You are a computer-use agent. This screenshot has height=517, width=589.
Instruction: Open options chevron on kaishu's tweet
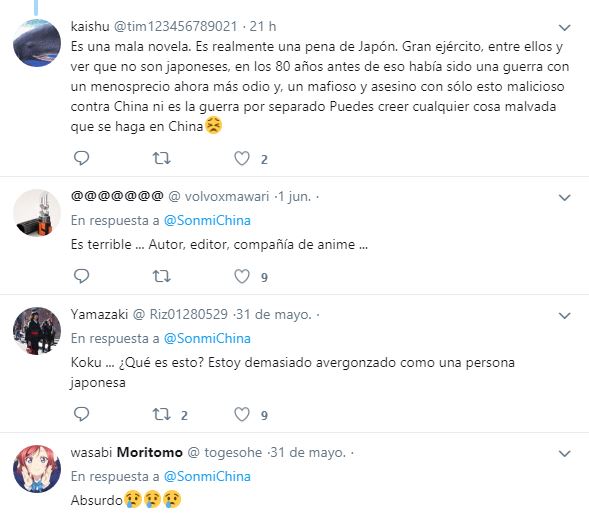point(564,27)
